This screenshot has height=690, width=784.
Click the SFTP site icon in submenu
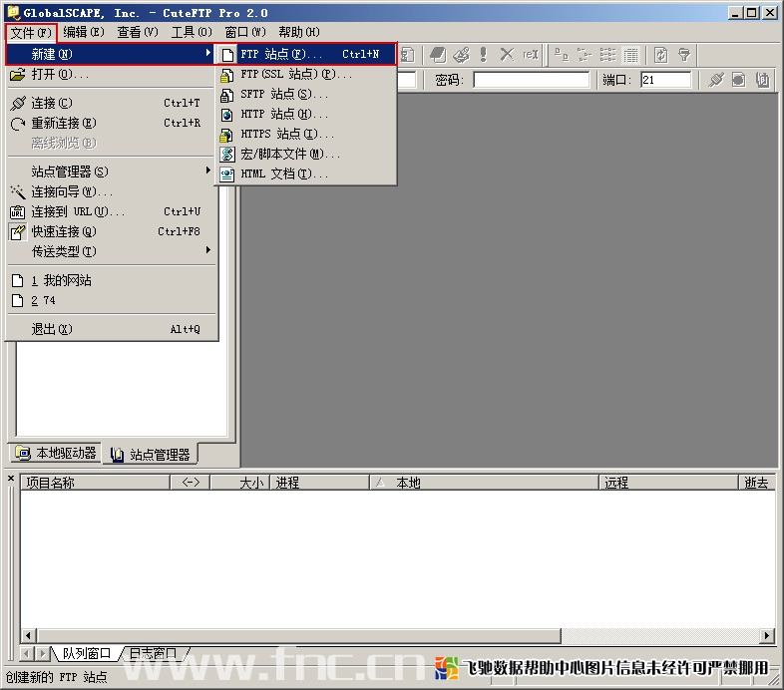tap(227, 95)
